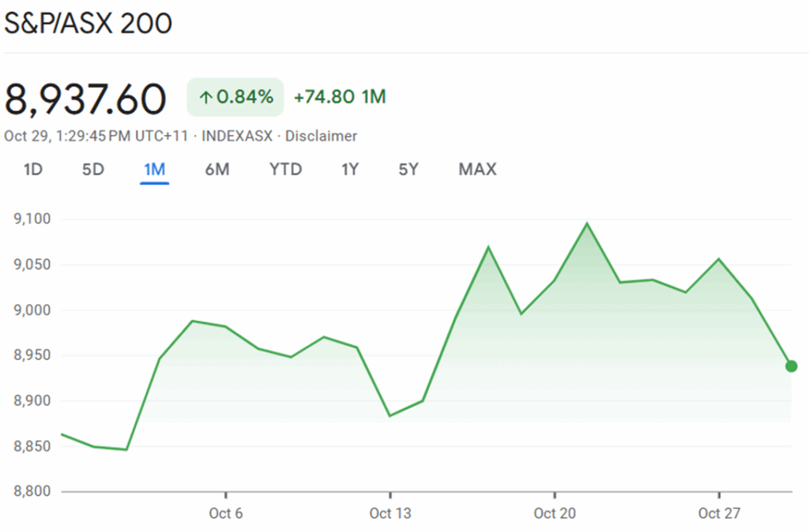Click the S&P/ASX 200 title

(88, 24)
